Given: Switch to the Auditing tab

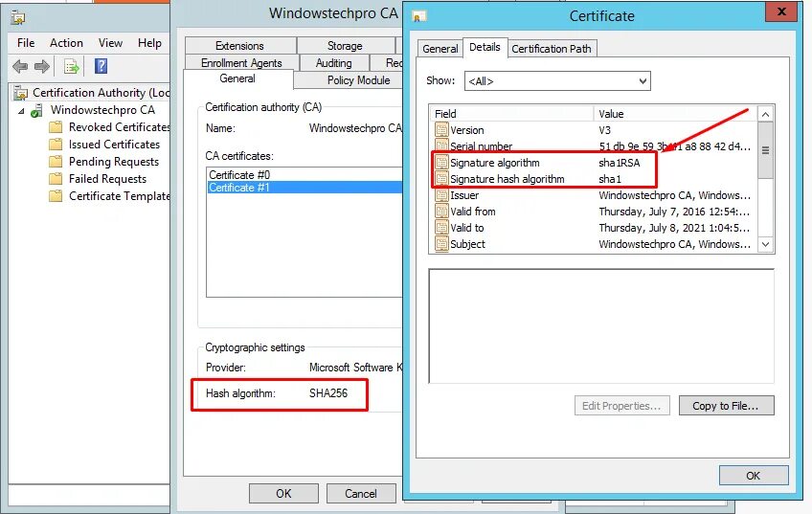Looking at the screenshot, I should (x=334, y=62).
